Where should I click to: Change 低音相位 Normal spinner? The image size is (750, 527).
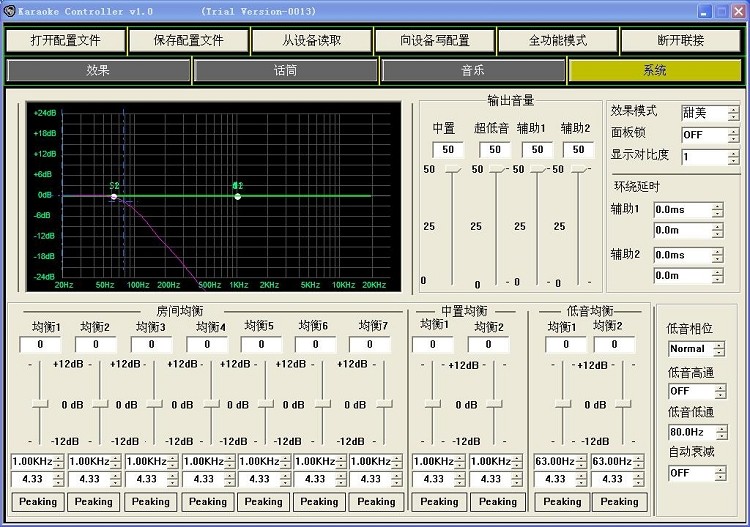click(x=697, y=349)
